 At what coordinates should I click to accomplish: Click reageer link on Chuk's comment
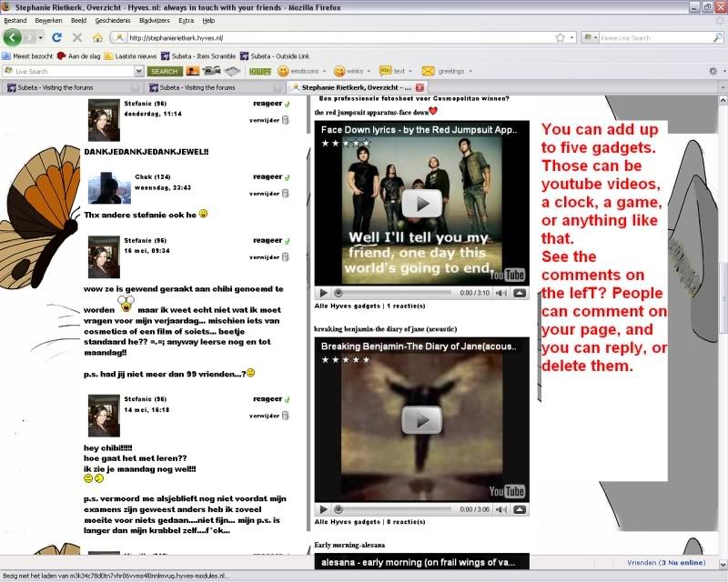[x=268, y=176]
